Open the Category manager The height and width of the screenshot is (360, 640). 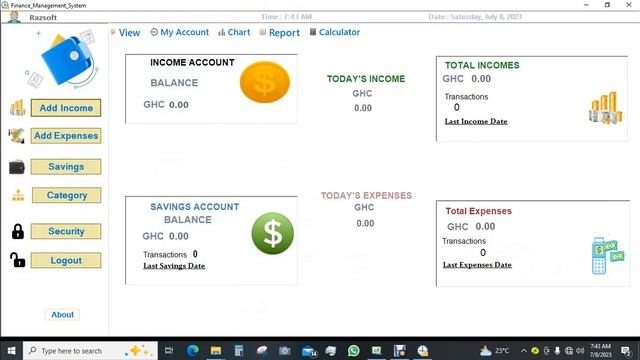pyautogui.click(x=67, y=195)
